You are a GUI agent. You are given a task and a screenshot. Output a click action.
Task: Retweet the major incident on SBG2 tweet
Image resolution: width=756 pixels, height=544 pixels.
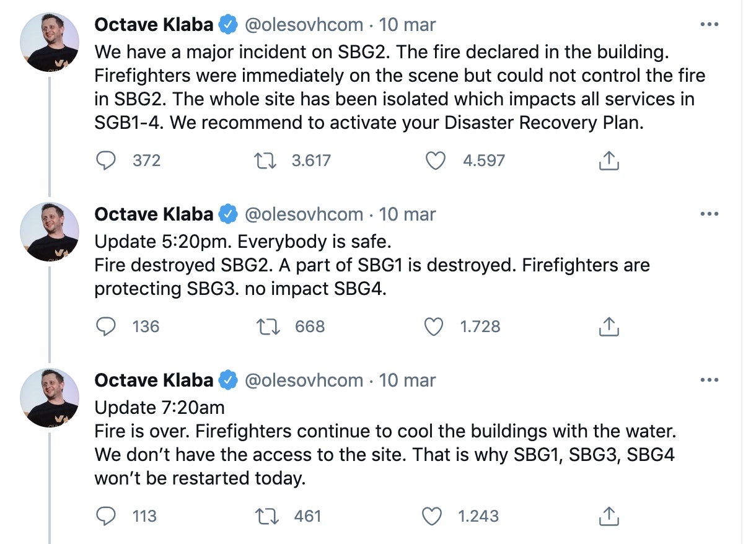(266, 161)
